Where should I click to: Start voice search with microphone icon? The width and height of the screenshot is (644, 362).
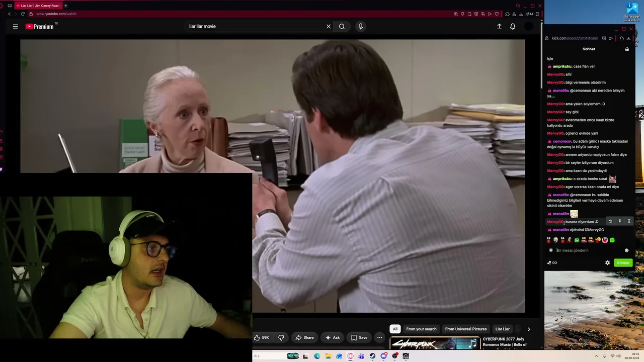pos(361,27)
